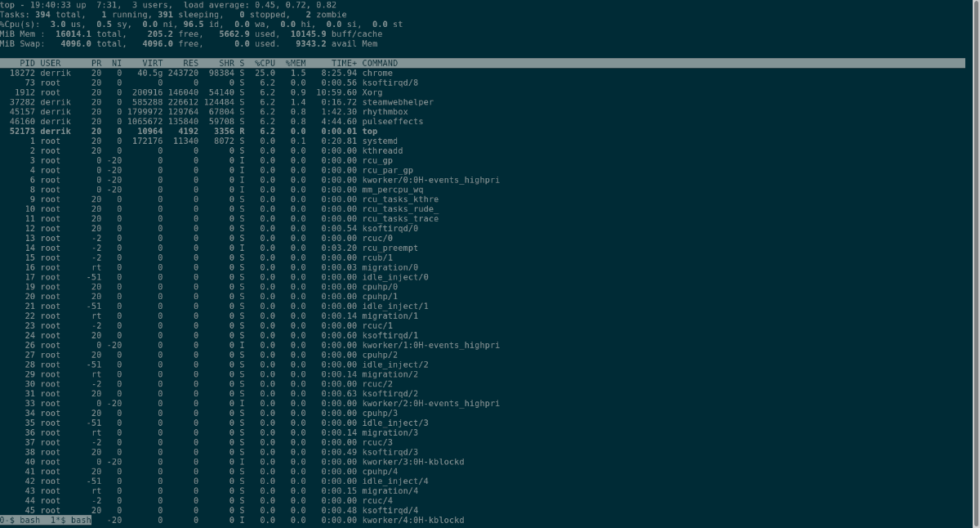This screenshot has height=528, width=980.
Task: Click the RES column header
Action: click(190, 63)
